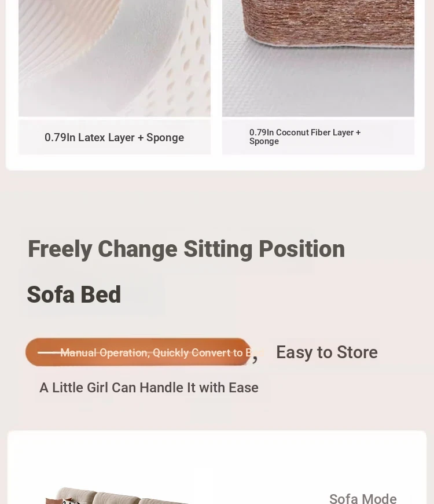
Task: Select the Sofa Mode label
Action: 363,498
